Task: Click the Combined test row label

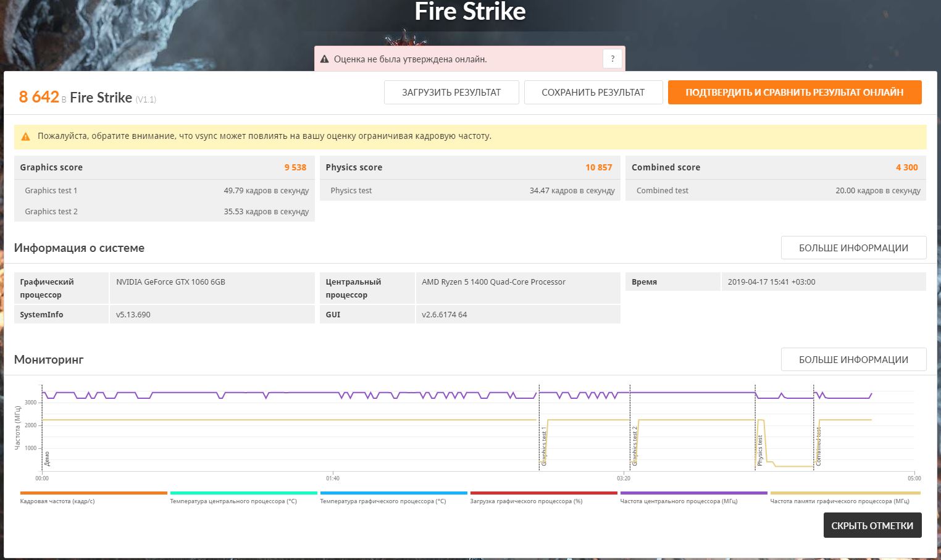Action: click(663, 191)
